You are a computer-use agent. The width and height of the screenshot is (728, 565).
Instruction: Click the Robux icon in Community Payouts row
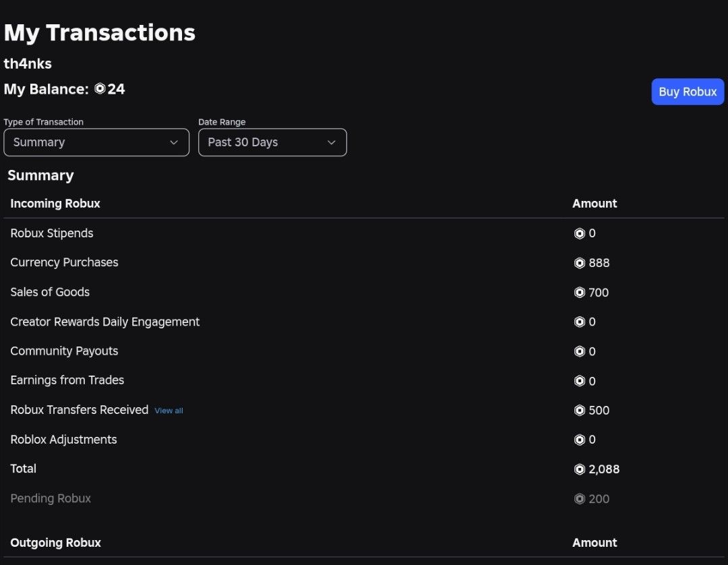point(580,351)
